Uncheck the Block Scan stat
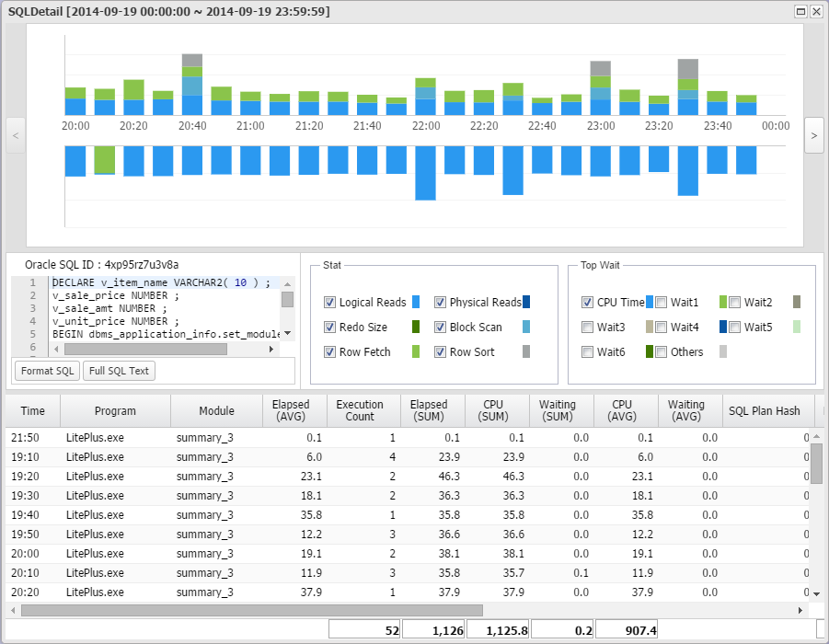Screen dimensions: 829x644 tap(440, 327)
